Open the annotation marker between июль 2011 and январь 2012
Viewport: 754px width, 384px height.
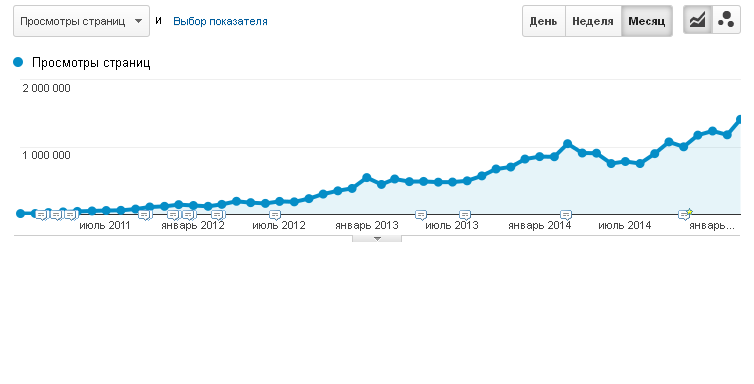pyautogui.click(x=144, y=215)
